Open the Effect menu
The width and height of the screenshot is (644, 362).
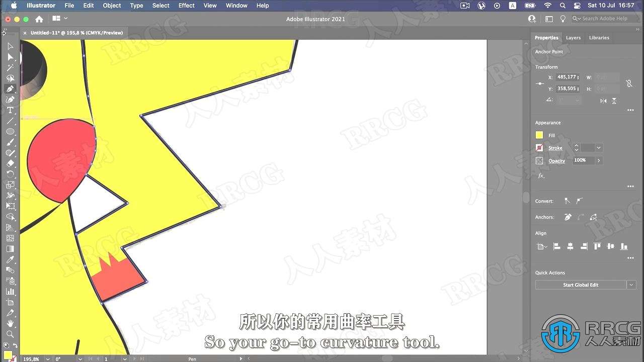click(186, 6)
